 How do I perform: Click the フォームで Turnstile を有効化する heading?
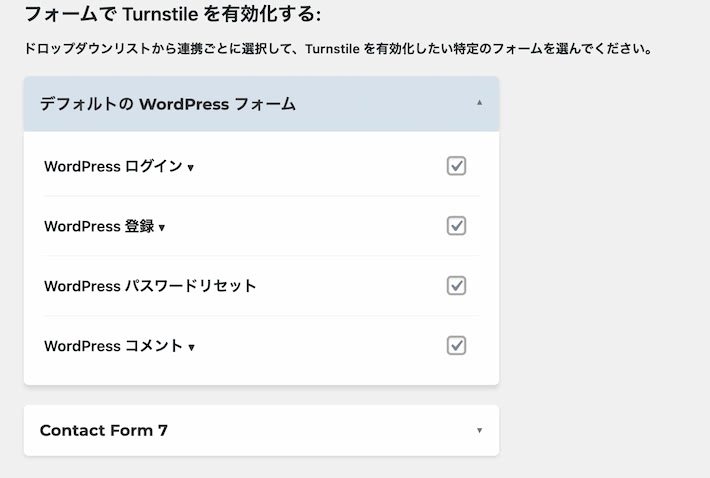pos(173,14)
